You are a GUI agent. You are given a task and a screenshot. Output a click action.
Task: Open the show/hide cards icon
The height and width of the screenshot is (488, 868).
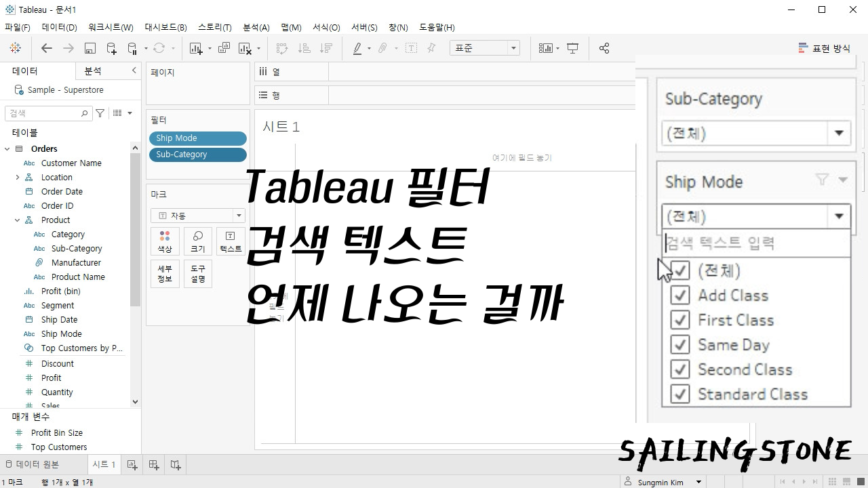point(546,48)
